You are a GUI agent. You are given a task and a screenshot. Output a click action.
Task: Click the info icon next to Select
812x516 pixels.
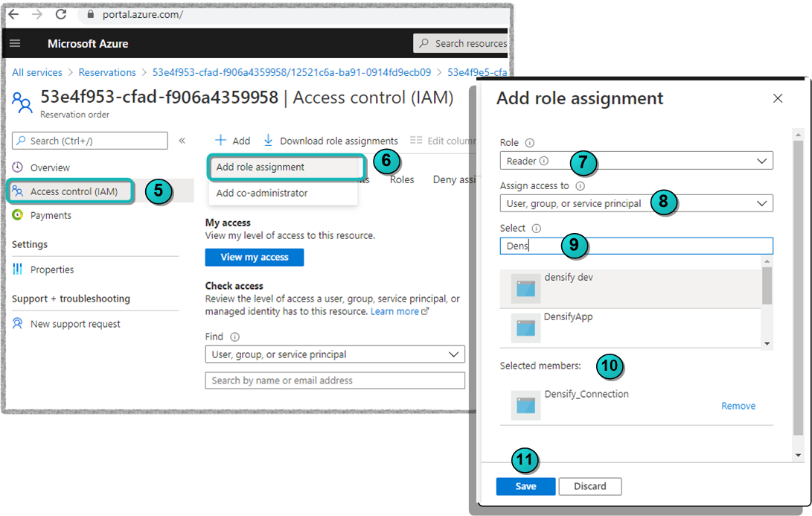(537, 229)
